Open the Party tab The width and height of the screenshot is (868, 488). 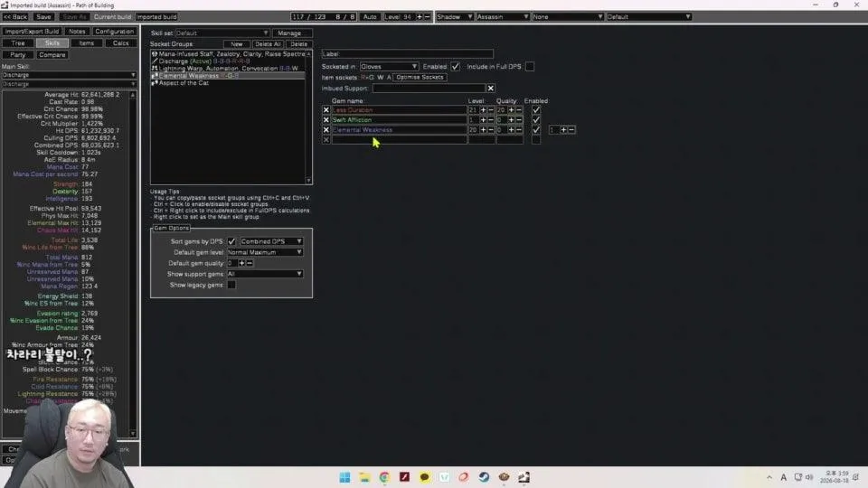pos(18,55)
